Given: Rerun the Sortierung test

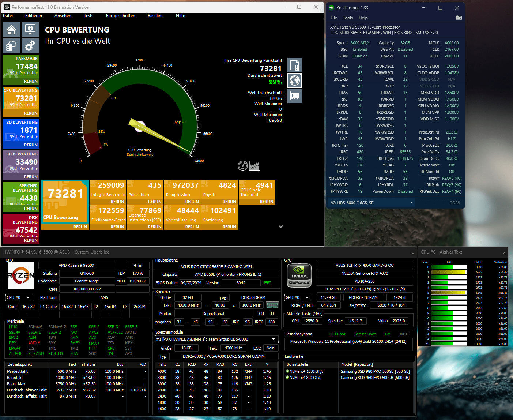Looking at the screenshot, I should (x=229, y=227).
